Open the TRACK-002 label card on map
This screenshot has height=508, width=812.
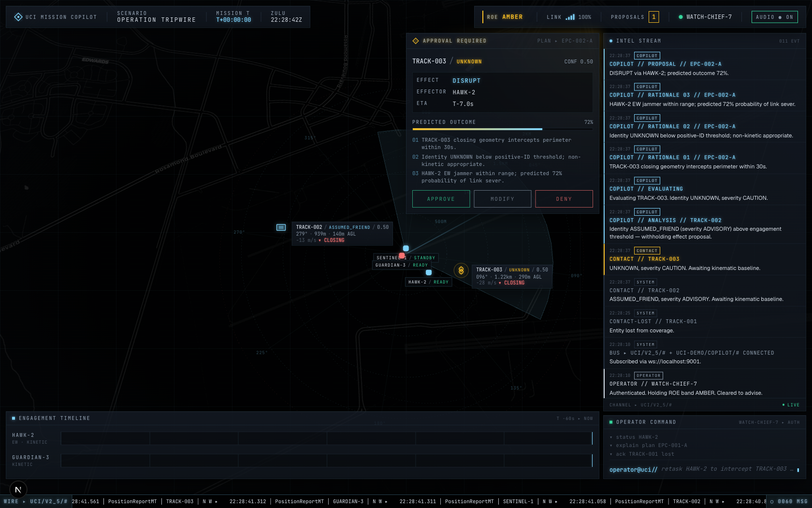342,234
